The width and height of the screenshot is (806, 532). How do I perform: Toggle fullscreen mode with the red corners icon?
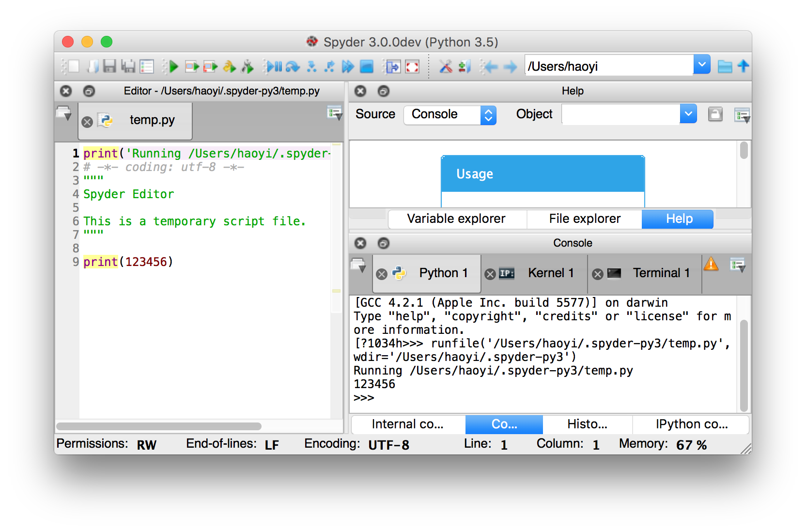412,66
